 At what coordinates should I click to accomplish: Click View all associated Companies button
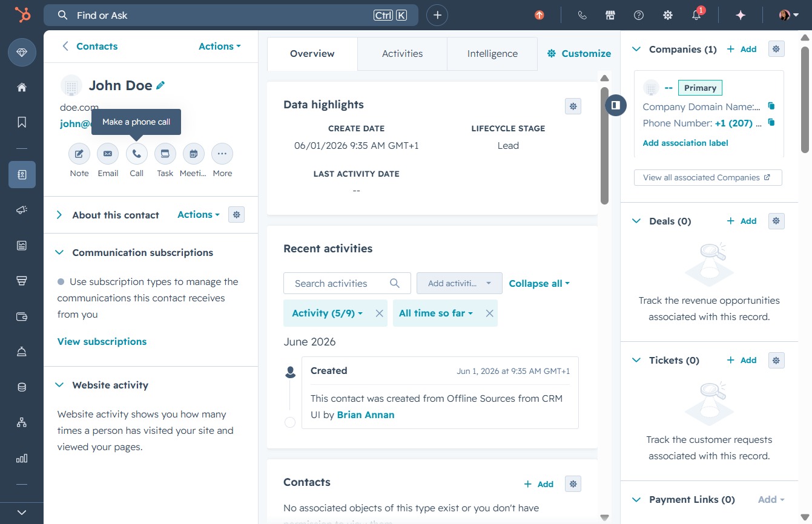coord(708,177)
